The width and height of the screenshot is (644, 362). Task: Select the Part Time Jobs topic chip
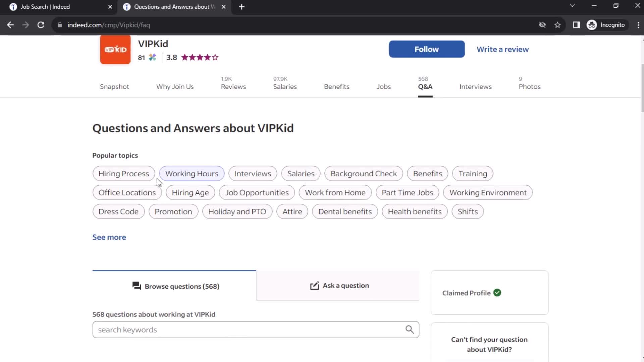407,192
